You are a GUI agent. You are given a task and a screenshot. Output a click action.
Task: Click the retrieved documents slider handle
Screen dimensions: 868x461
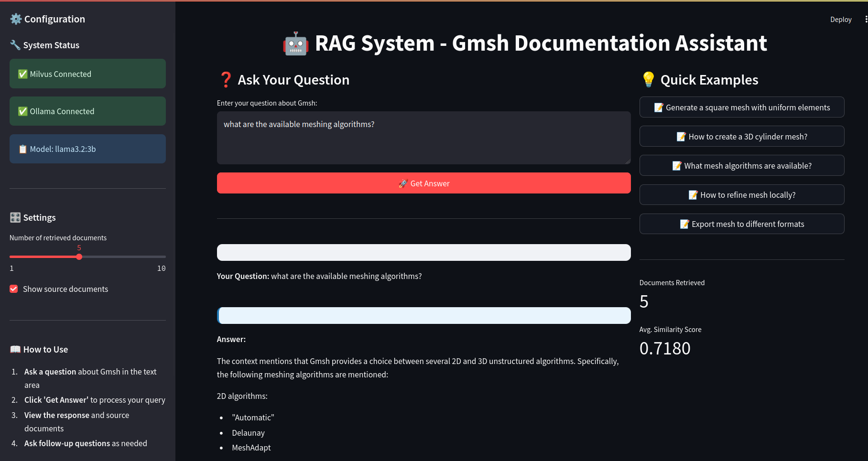(79, 257)
